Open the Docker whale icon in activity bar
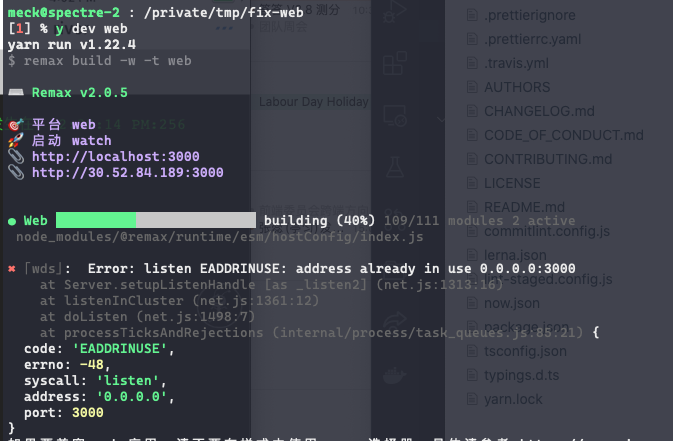The height and width of the screenshot is (441, 673). pyautogui.click(x=394, y=375)
